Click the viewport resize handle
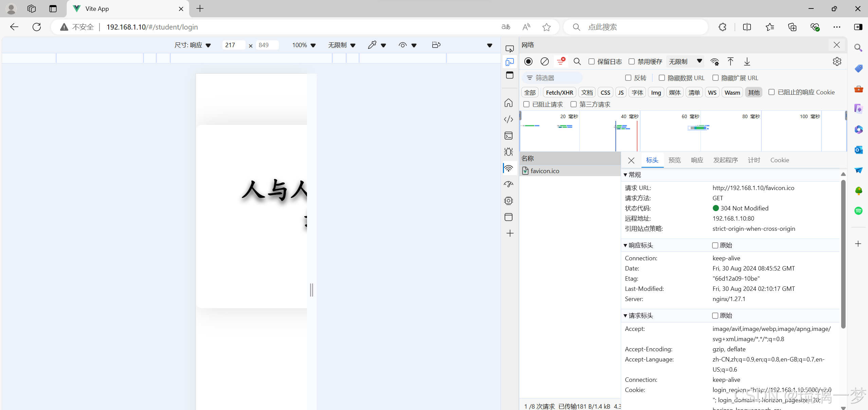This screenshot has height=410, width=868. (311, 290)
